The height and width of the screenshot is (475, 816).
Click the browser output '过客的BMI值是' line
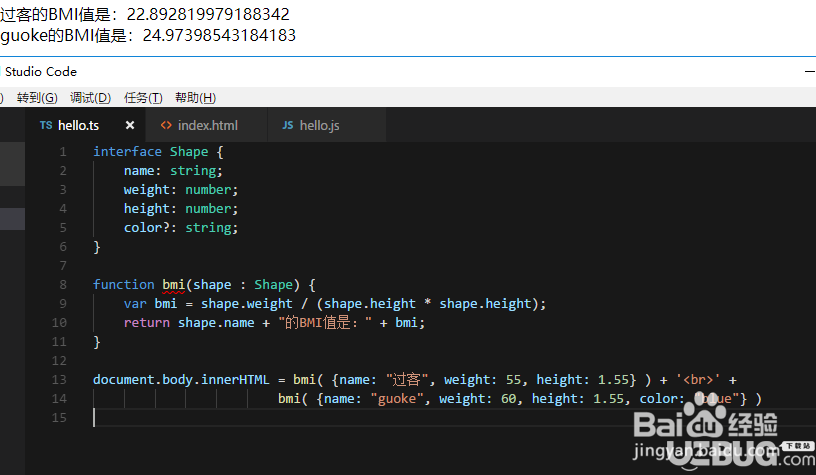pyautogui.click(x=145, y=14)
